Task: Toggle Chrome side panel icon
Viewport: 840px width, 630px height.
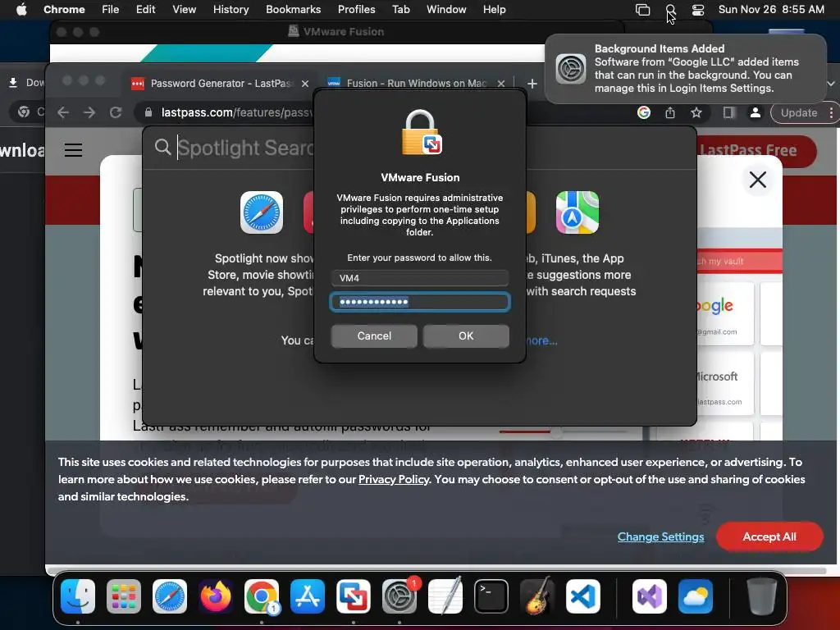Action: 728,112
